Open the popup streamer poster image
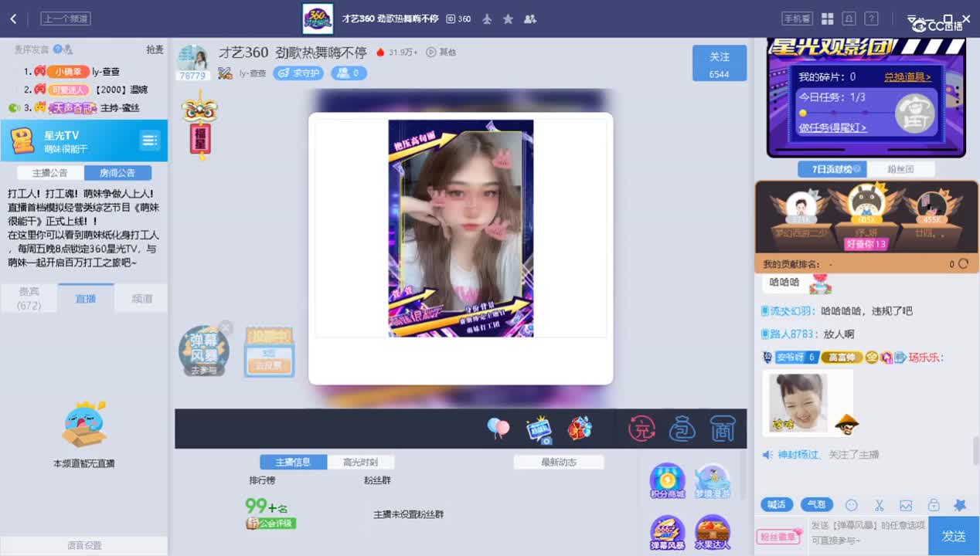This screenshot has width=980, height=556. (461, 228)
